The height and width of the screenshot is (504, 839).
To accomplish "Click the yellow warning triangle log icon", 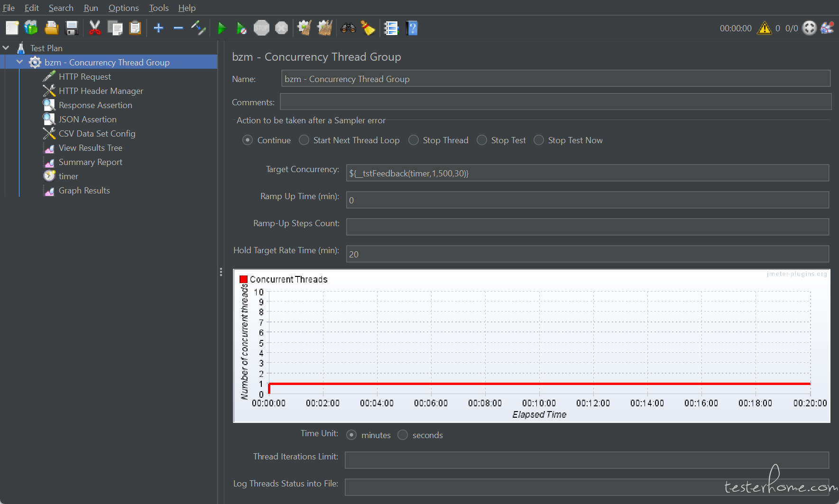I will click(764, 28).
